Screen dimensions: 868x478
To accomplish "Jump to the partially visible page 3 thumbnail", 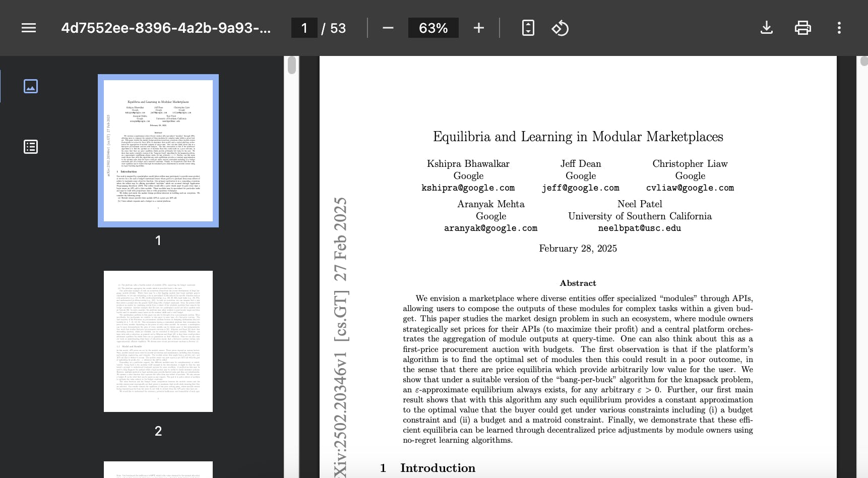I will (x=158, y=470).
